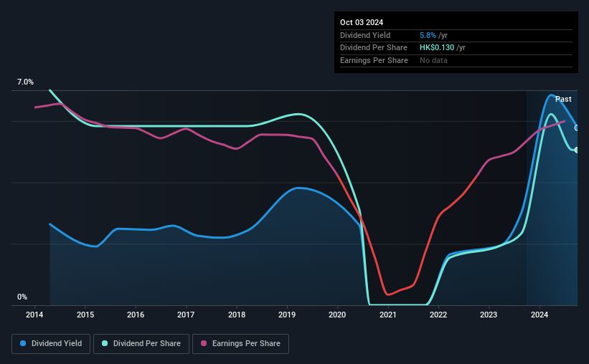
Task: Click the Oct 03 2024 tooltip date
Action: tap(362, 22)
